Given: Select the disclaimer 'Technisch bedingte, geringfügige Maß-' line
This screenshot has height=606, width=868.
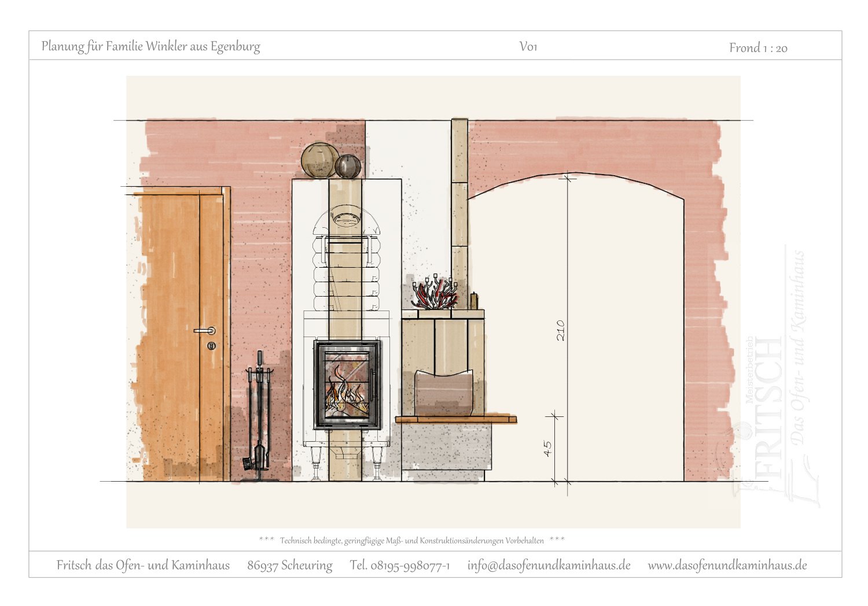Looking at the screenshot, I should 411,541.
